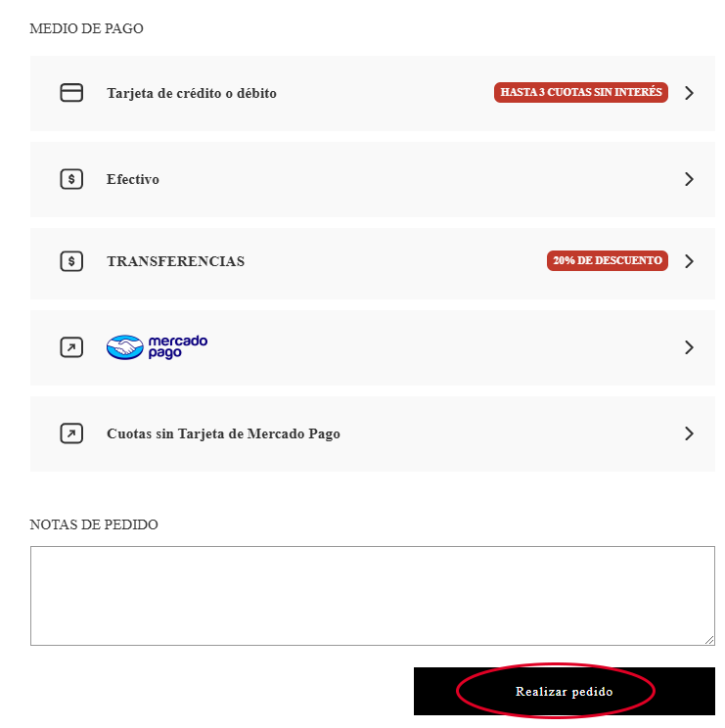Click the HASTA 3 CUOTAS SIN INTERÉS badge

tap(580, 92)
